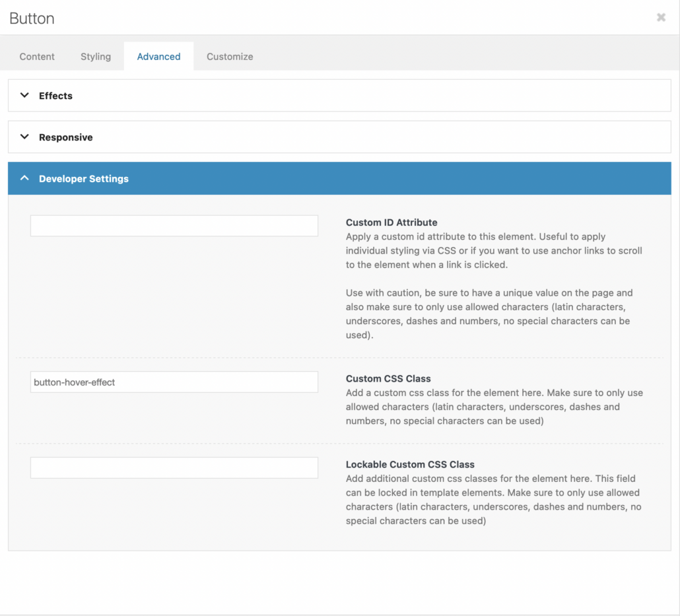Screen dimensions: 680x616
Task: Click the Developer Settings collapse chevron
Action: 24,178
